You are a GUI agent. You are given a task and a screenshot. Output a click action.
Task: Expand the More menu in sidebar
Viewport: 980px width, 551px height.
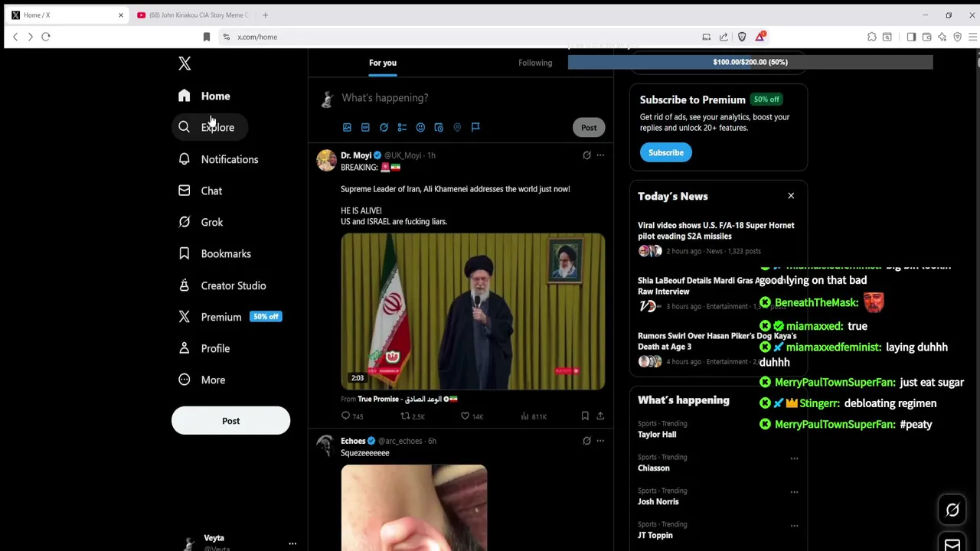pyautogui.click(x=202, y=380)
